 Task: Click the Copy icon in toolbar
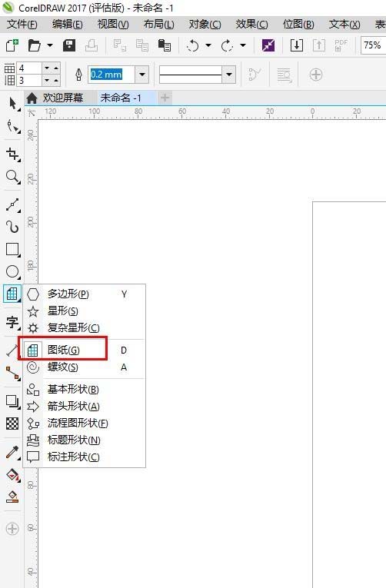[141, 45]
